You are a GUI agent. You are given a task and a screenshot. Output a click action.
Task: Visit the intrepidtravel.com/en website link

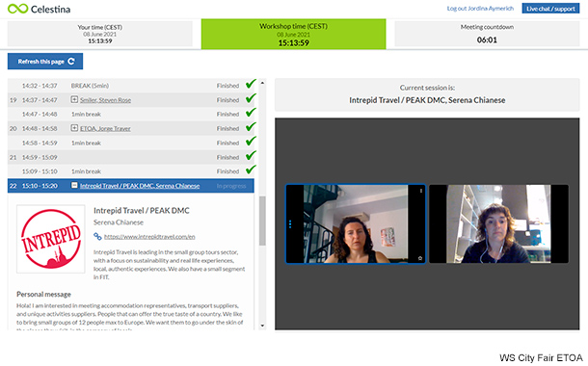pos(149,236)
